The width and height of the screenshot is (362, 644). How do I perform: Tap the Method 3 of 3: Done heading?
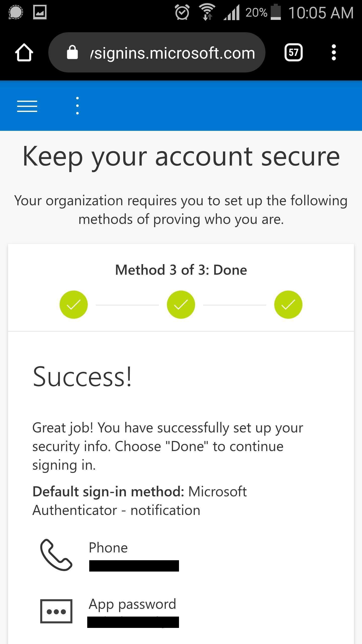pyautogui.click(x=181, y=270)
